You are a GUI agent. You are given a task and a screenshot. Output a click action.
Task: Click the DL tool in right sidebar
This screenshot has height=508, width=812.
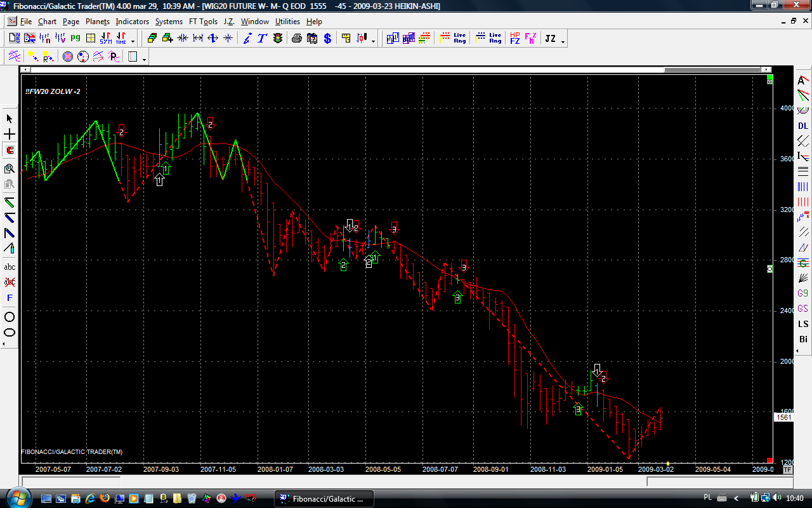(803, 126)
